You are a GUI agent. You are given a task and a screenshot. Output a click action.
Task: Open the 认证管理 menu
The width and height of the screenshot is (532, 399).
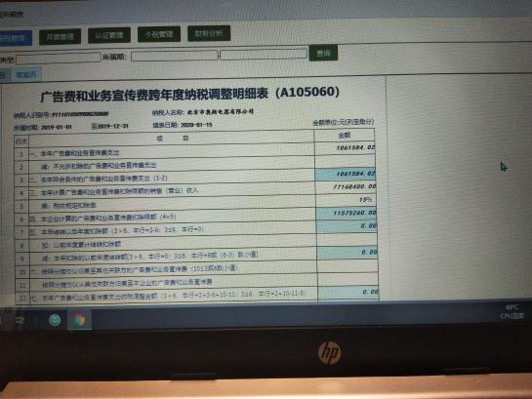(109, 35)
